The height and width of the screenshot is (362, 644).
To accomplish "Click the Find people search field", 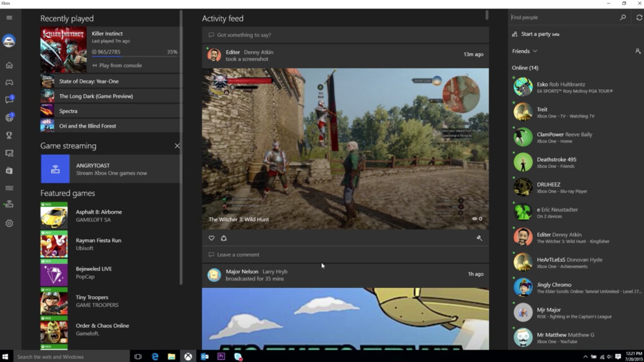I will tap(562, 18).
